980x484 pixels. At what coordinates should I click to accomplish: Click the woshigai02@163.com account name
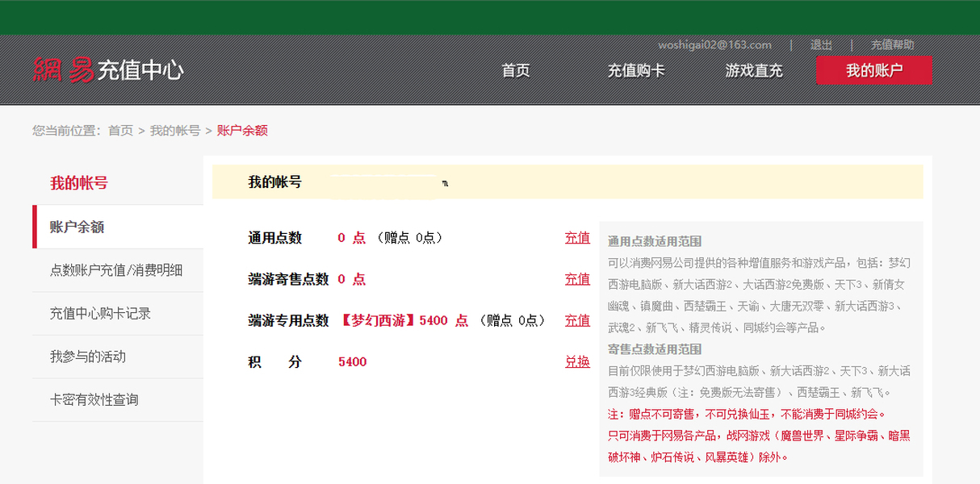[714, 45]
